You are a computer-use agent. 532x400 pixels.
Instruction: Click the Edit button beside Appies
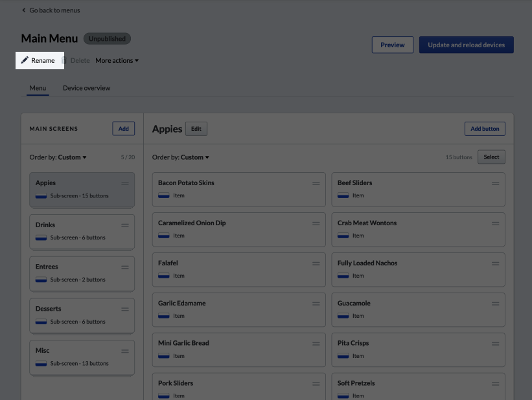coord(196,129)
